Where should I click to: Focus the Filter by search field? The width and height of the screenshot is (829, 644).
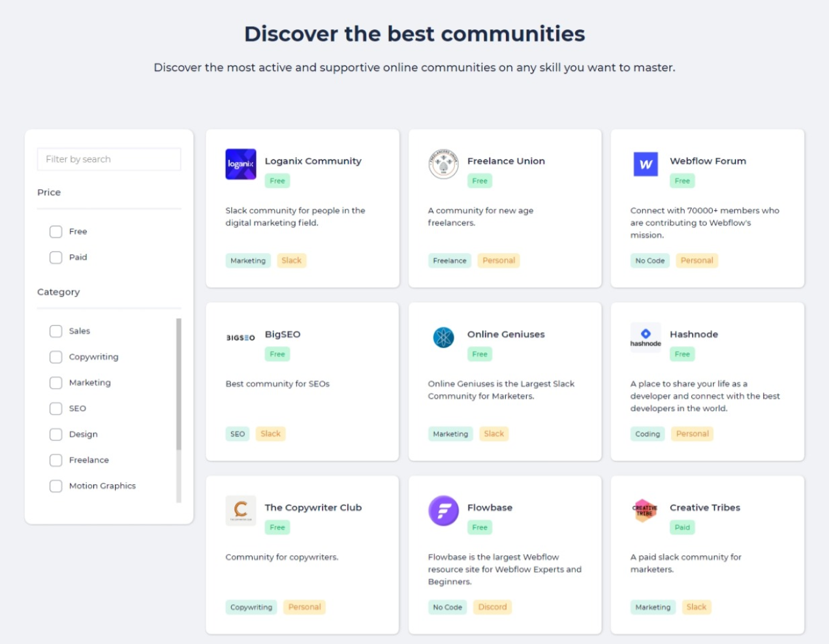tap(109, 159)
